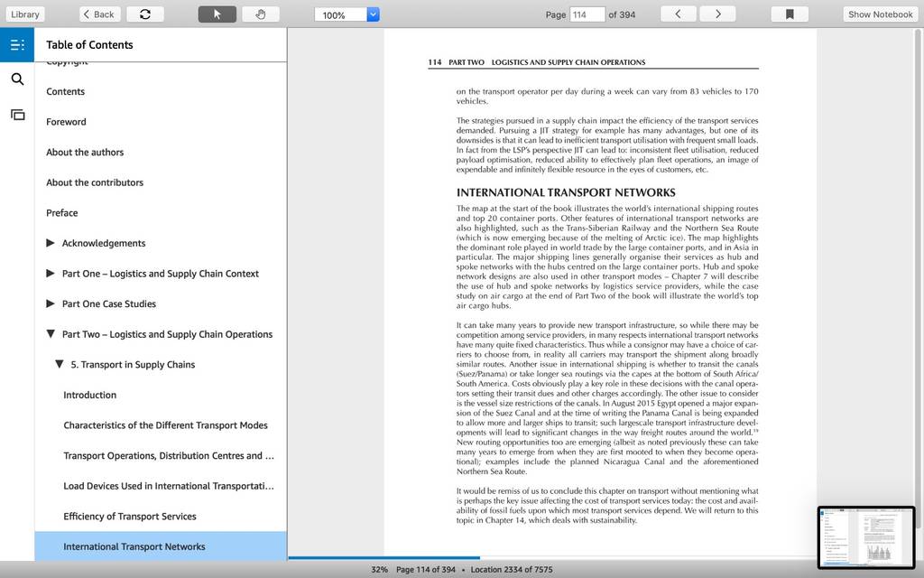The width and height of the screenshot is (924, 578).
Task: Expand Part One Case Studies triangle
Action: (51, 303)
